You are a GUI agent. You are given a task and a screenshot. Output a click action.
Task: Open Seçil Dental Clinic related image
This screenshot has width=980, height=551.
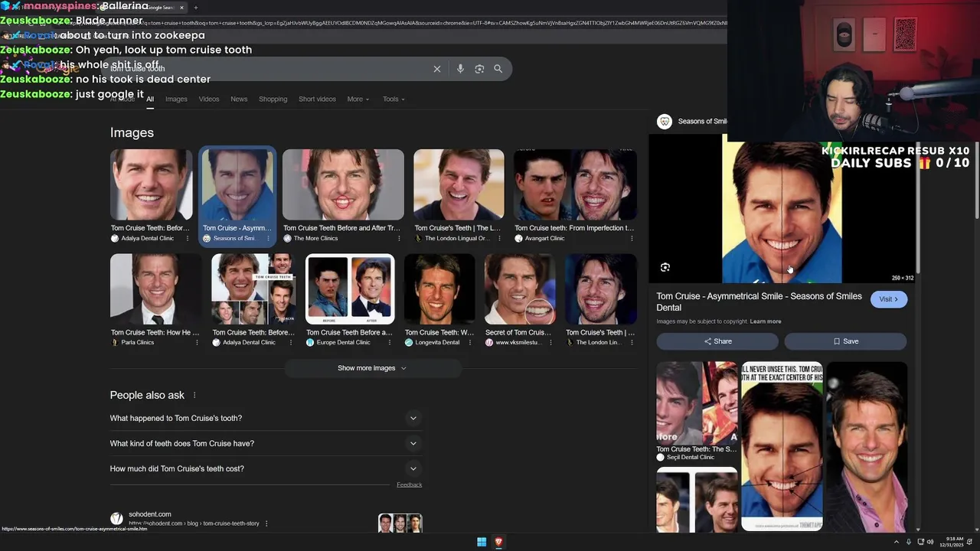697,403
